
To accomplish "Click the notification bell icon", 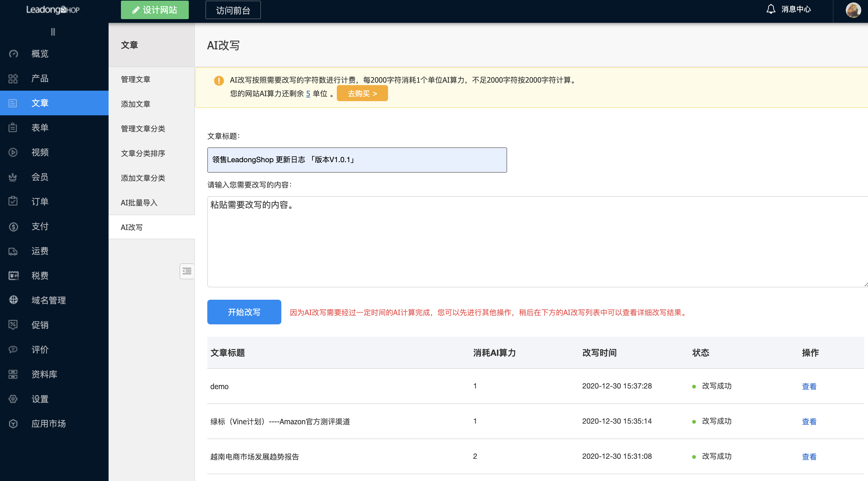I will click(771, 9).
